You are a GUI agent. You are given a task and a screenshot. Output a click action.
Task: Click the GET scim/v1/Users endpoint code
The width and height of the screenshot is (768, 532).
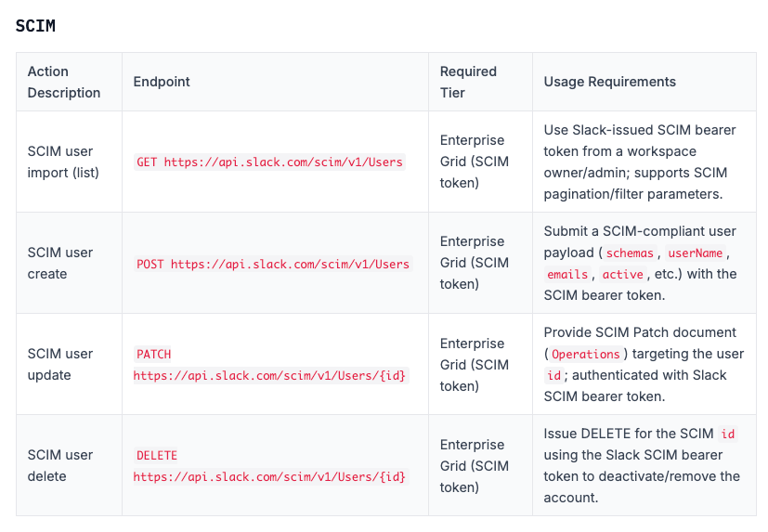(x=269, y=162)
